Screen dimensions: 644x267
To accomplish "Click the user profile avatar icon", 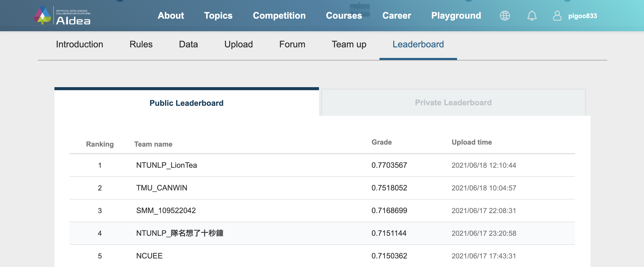I will 557,16.
